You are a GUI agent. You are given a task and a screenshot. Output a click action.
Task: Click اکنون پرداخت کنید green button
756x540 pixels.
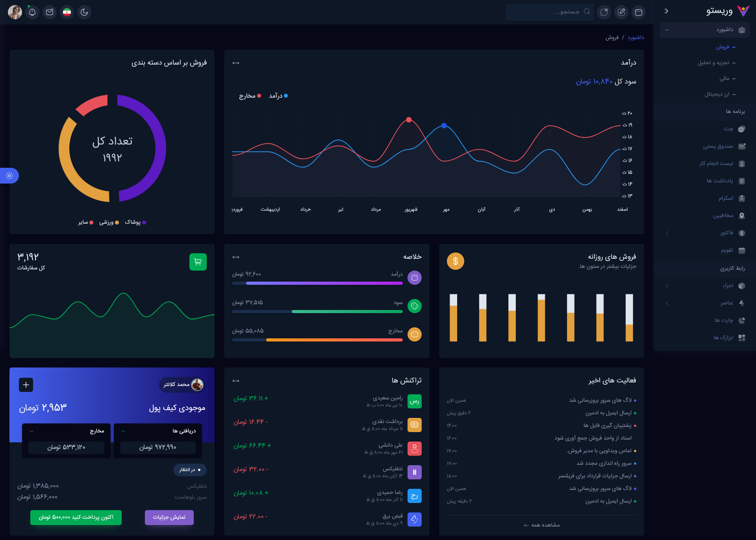click(x=76, y=518)
